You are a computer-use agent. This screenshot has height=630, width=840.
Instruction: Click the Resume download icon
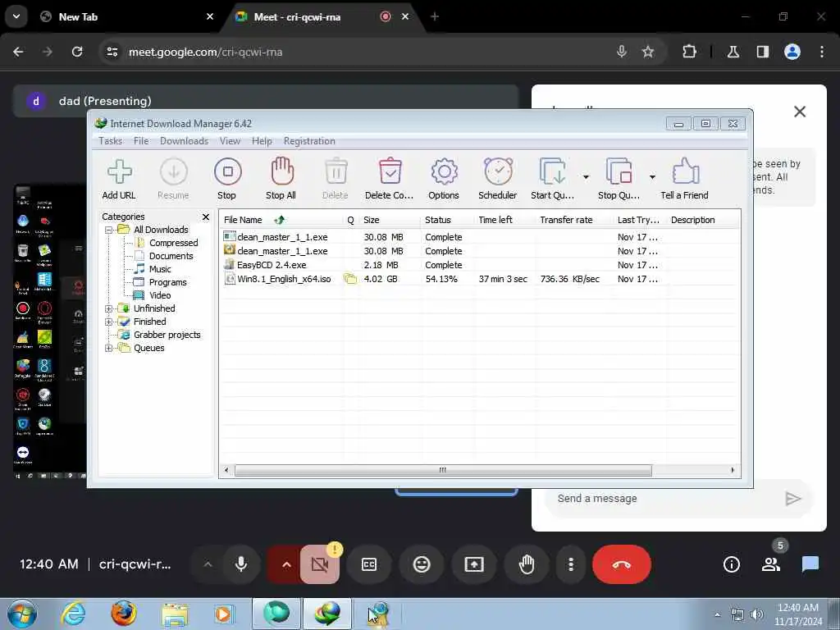[174, 172]
